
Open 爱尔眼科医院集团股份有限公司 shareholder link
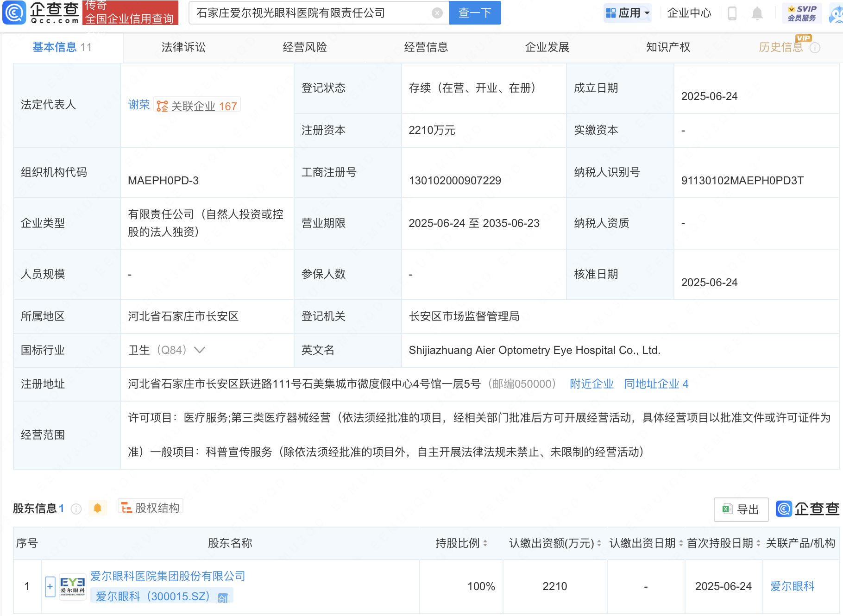168,576
